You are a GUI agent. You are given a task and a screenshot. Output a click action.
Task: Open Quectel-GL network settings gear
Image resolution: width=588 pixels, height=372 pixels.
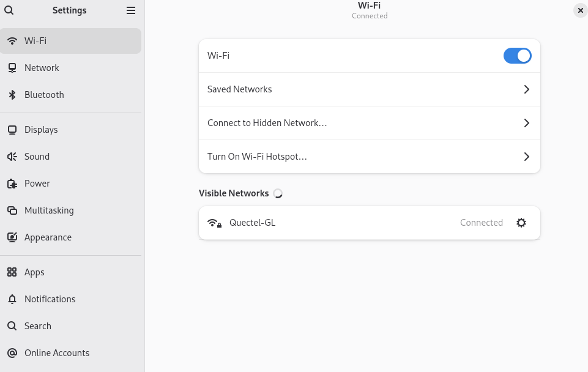(x=521, y=223)
